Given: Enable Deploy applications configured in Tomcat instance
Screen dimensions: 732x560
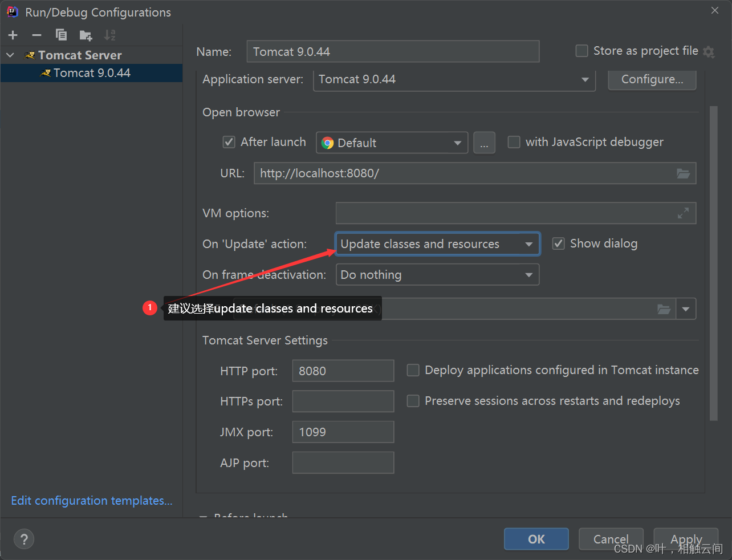Looking at the screenshot, I should pos(413,370).
